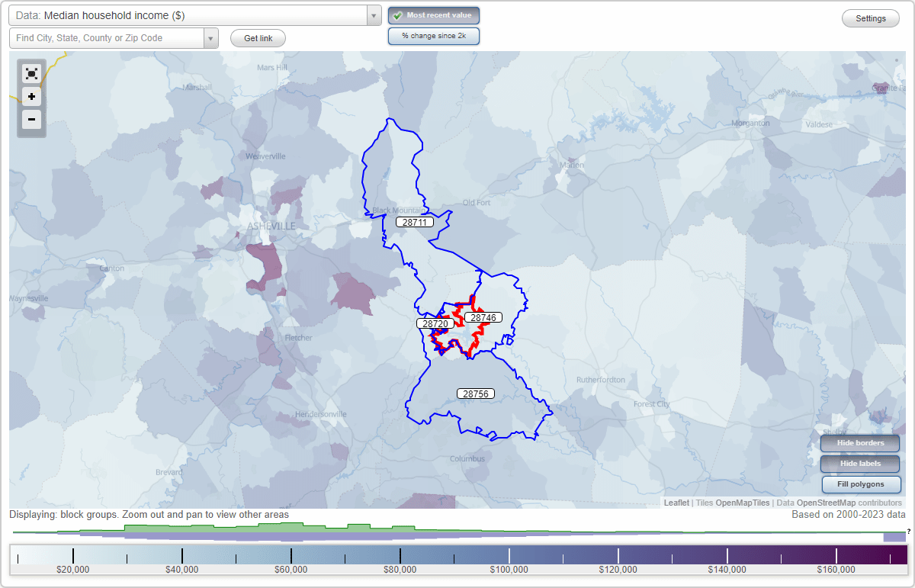Screen dimensions: 915x588
Task: Toggle Fill polygons
Action: tap(861, 484)
